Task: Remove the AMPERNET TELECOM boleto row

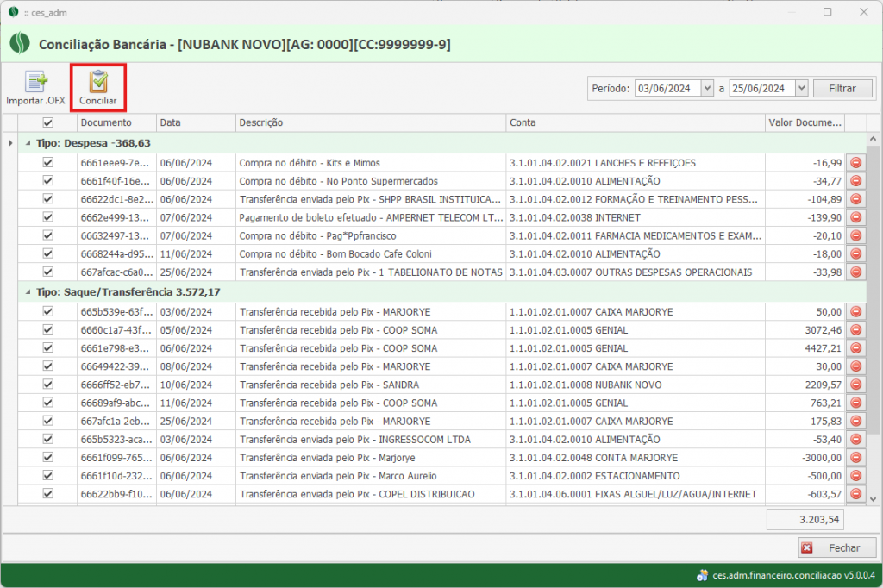Action: (856, 217)
